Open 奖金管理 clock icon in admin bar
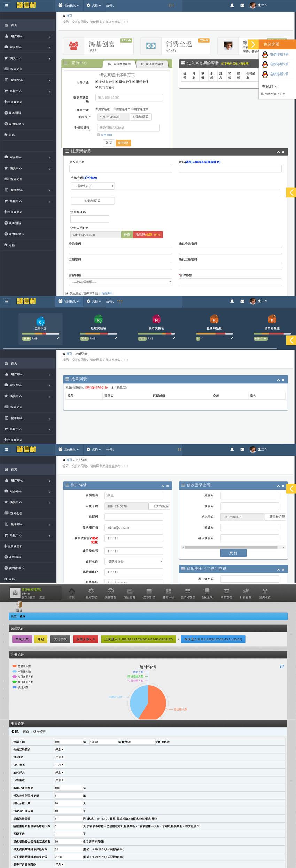 tap(110, 591)
